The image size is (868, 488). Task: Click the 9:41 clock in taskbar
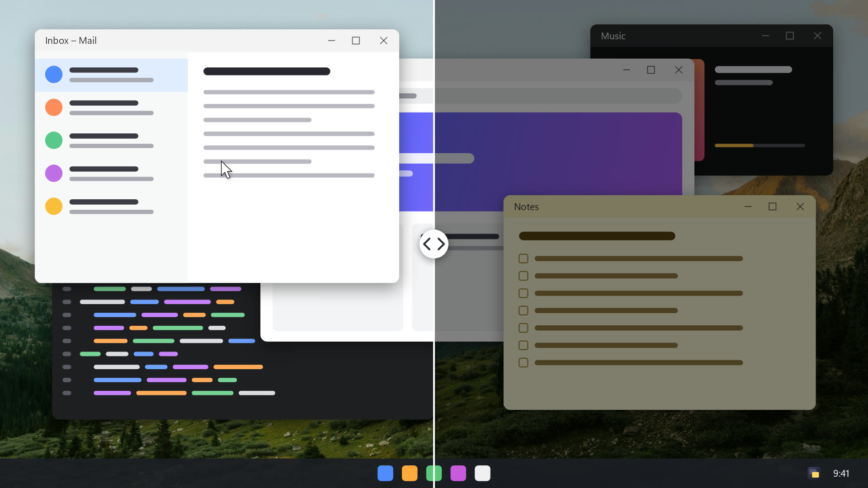(841, 473)
